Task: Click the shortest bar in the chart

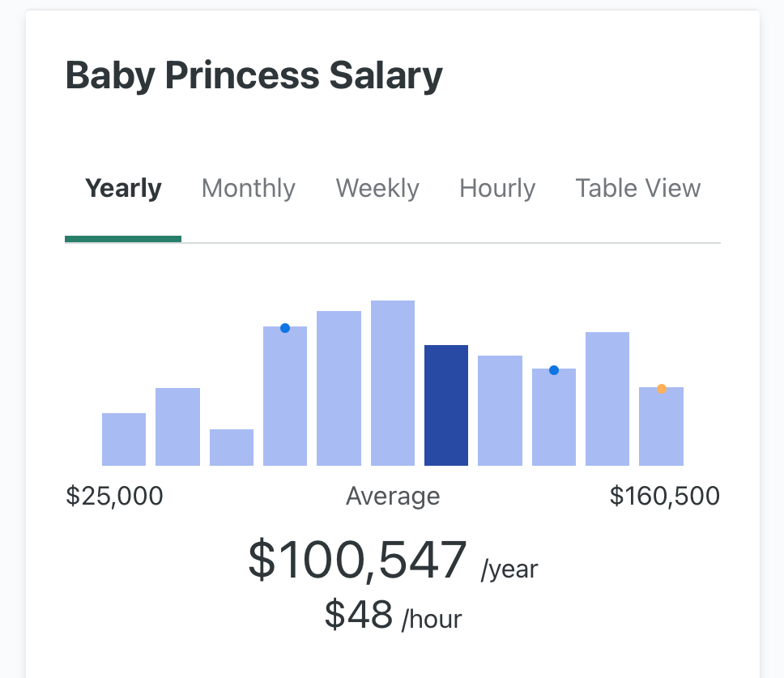Action: tap(232, 447)
